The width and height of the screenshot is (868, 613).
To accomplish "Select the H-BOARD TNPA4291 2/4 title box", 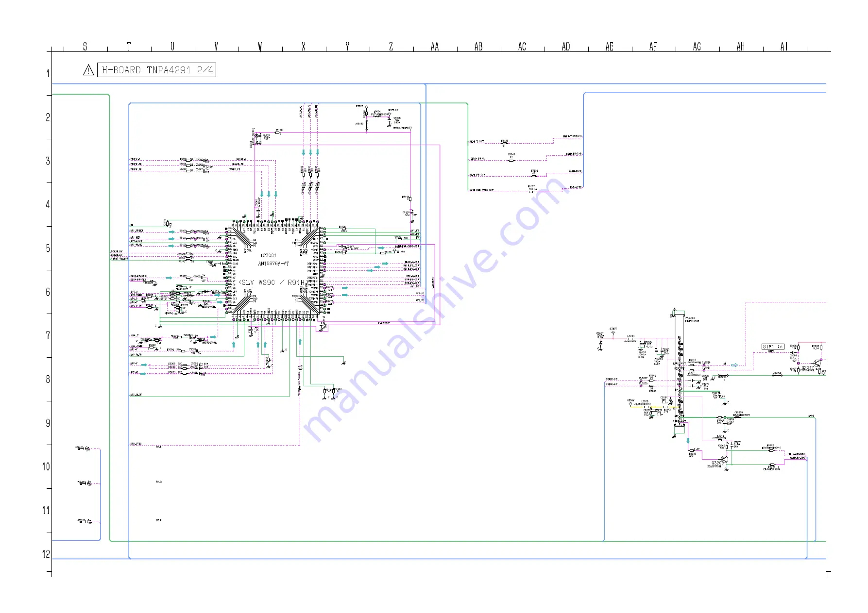I will pyautogui.click(x=157, y=70).
